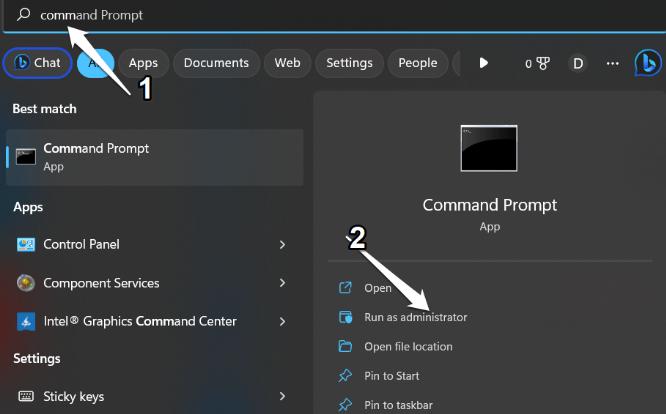Expand the Intel Graphics Command Center chevron

[283, 322]
